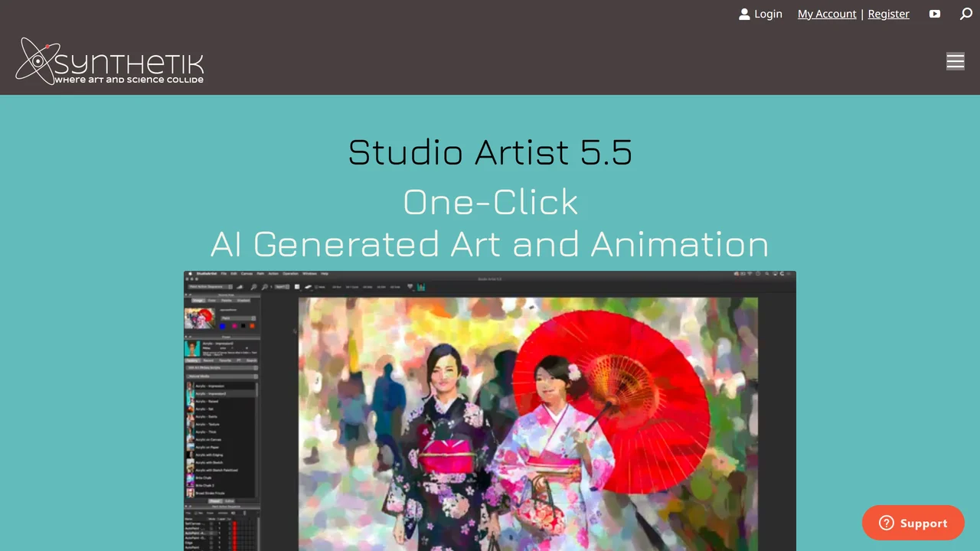
Task: Open the Synthetik YouTube channel icon
Action: [x=935, y=14]
